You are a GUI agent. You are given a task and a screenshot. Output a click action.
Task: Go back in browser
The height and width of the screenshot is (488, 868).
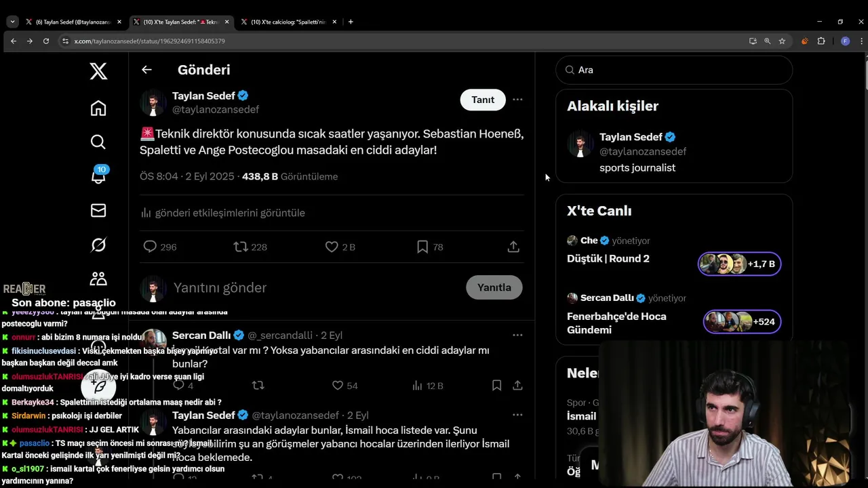(x=14, y=41)
